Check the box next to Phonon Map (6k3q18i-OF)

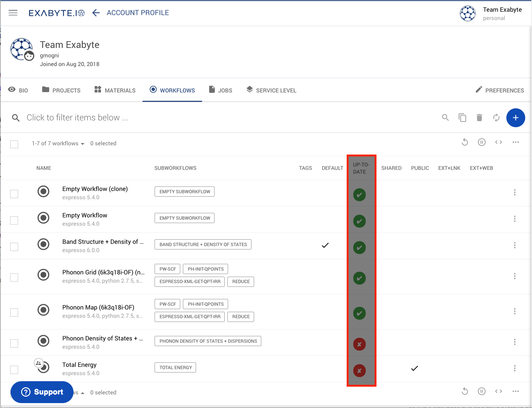(14, 313)
